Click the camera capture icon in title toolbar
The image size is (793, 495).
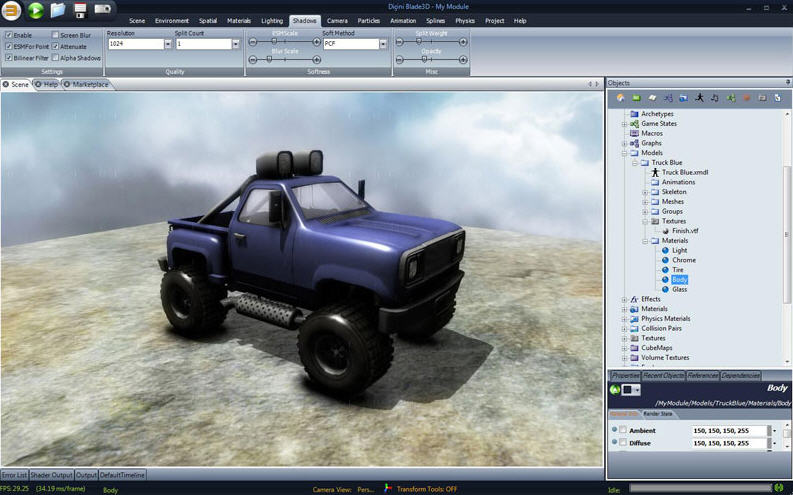(102, 10)
